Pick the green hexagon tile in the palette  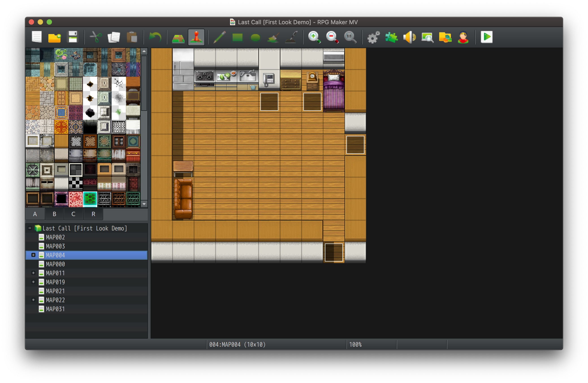(x=90, y=199)
